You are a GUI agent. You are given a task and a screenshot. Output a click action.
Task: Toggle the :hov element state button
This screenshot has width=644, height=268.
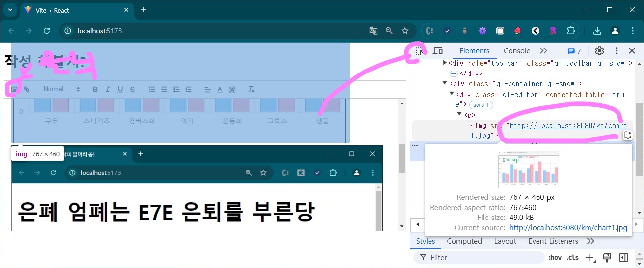(555, 258)
